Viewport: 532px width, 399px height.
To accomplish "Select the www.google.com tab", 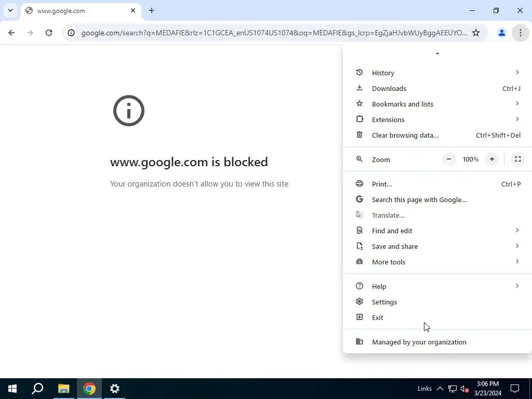I will tap(81, 11).
